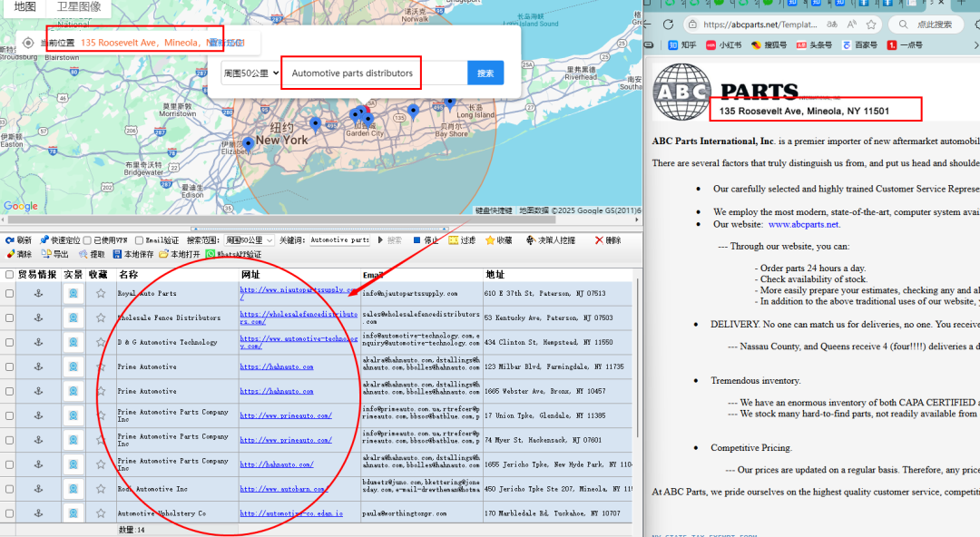Toggle the Email验证 checkbox
The image size is (980, 537).
(139, 240)
